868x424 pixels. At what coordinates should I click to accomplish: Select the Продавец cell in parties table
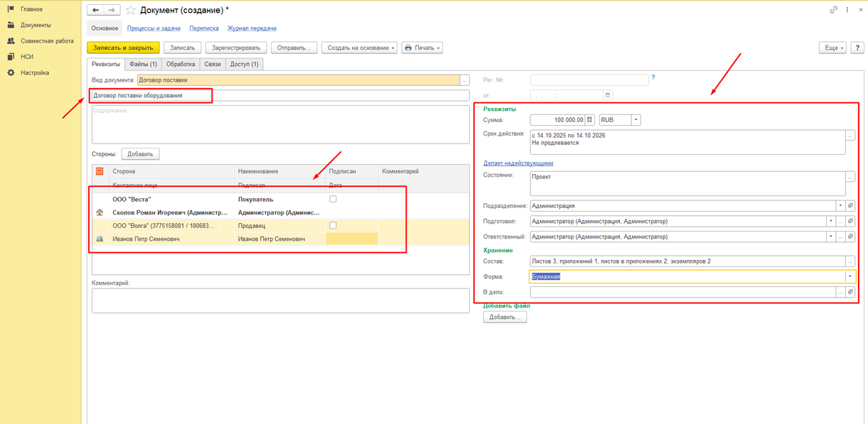[x=279, y=226]
